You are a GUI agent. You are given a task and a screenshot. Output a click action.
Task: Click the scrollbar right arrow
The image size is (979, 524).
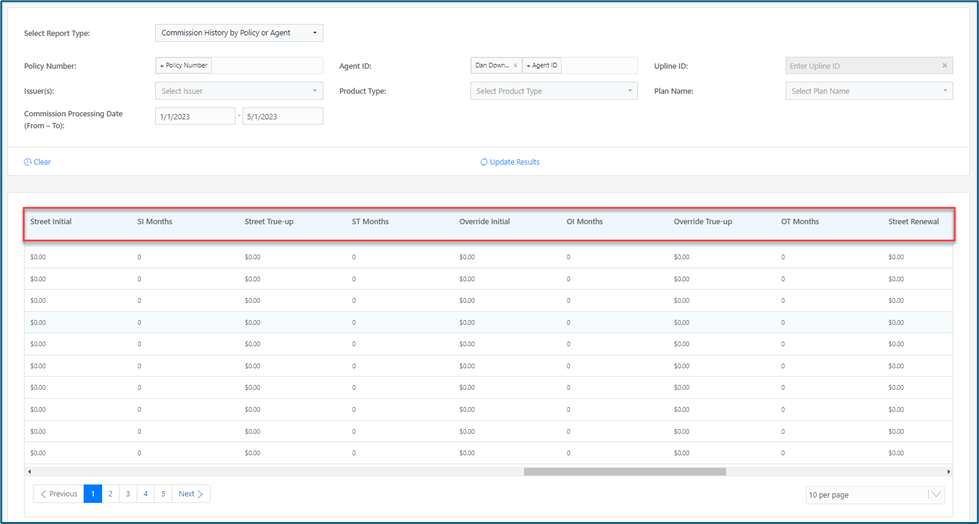point(948,472)
